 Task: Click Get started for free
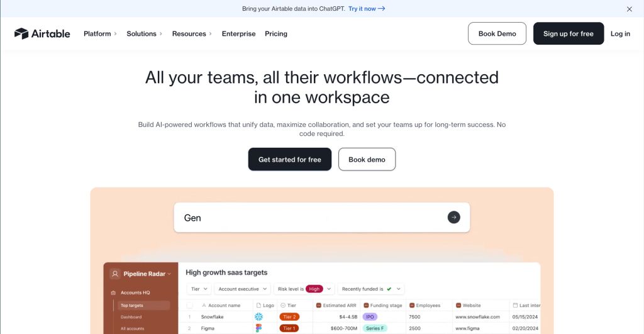point(289,159)
